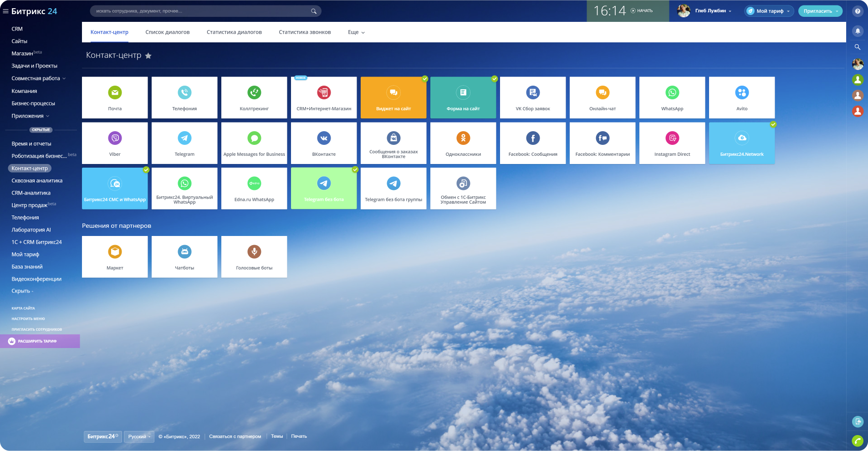Open the Пригласить dropdown button
Screen dimensions: 868x451
pyautogui.click(x=820, y=11)
